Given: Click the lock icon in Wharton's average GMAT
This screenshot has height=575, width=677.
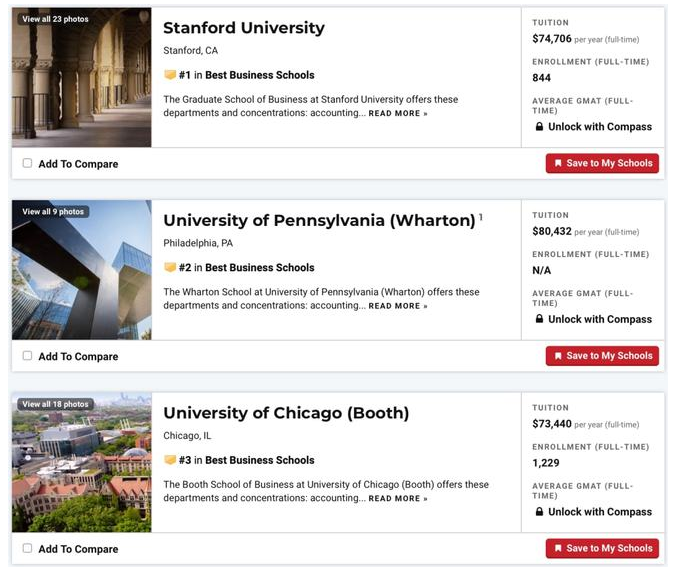Looking at the screenshot, I should pos(539,319).
